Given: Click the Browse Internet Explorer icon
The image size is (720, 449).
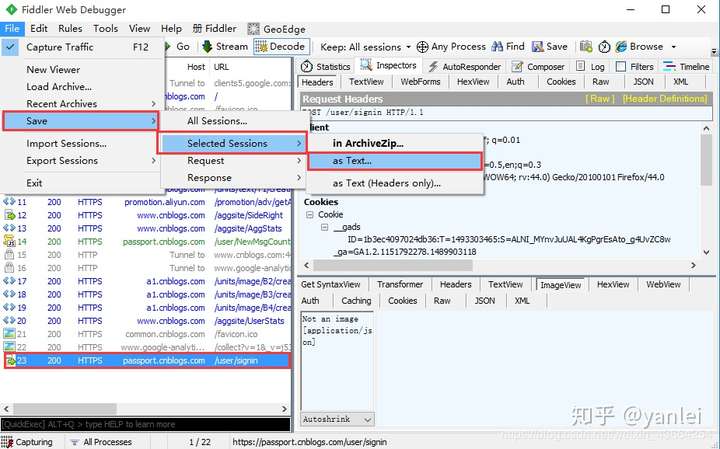Looking at the screenshot, I should pos(621,46).
